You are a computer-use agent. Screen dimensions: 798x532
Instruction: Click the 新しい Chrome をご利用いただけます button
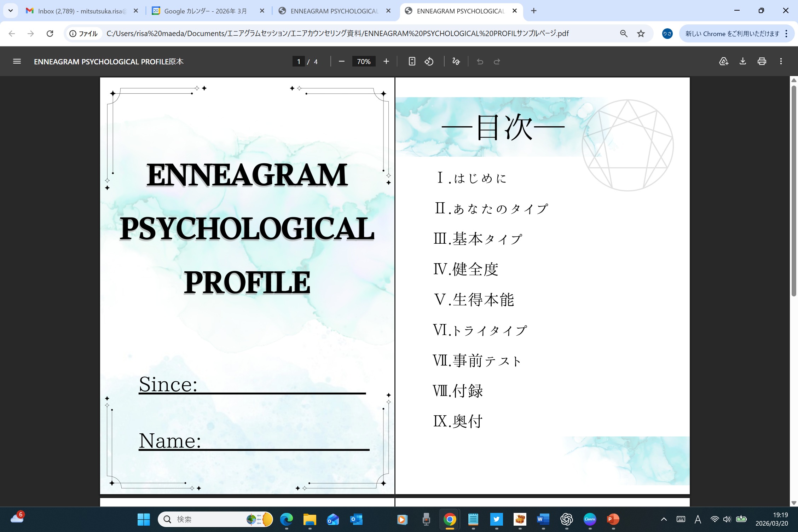click(x=732, y=34)
